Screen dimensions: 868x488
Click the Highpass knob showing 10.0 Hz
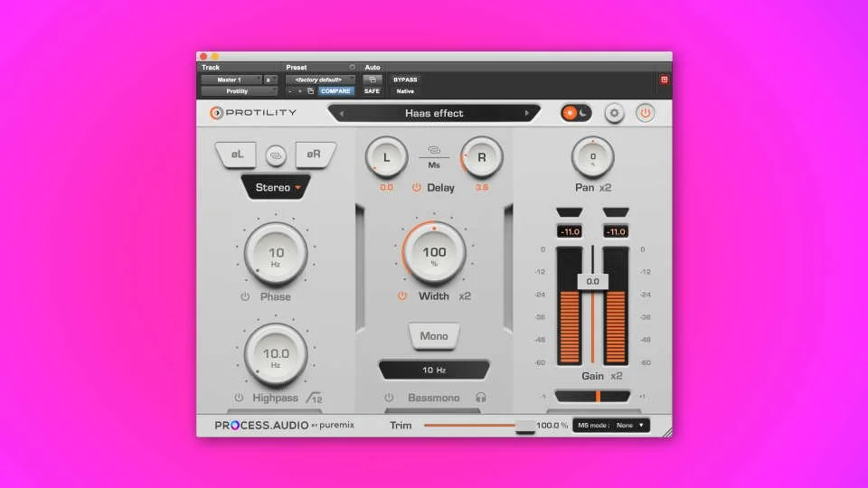coord(276,354)
